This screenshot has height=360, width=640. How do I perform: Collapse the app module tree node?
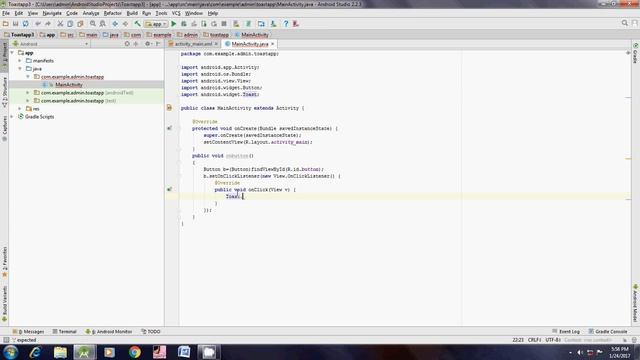12,53
